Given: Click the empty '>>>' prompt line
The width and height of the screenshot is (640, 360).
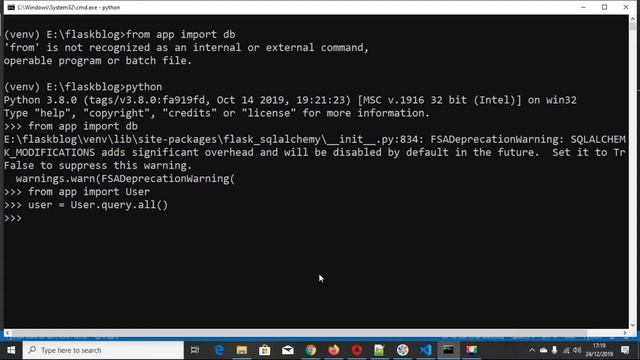Looking at the screenshot, I should (x=13, y=218).
